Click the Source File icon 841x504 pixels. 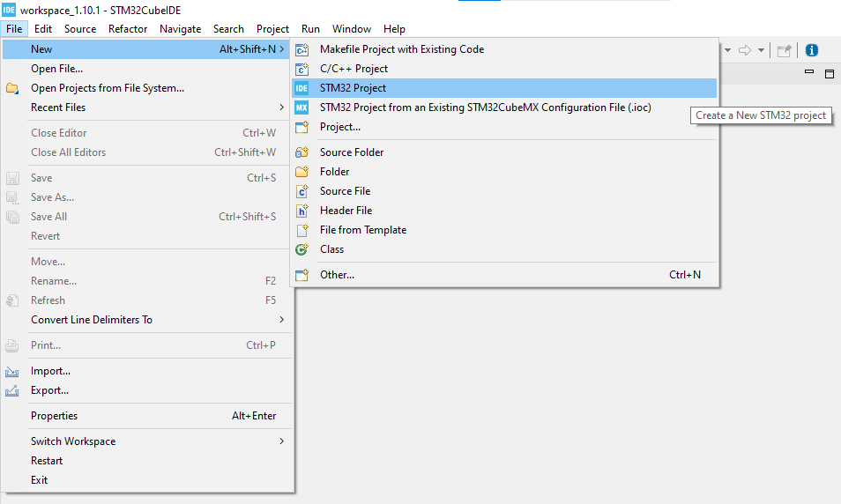pyautogui.click(x=302, y=191)
